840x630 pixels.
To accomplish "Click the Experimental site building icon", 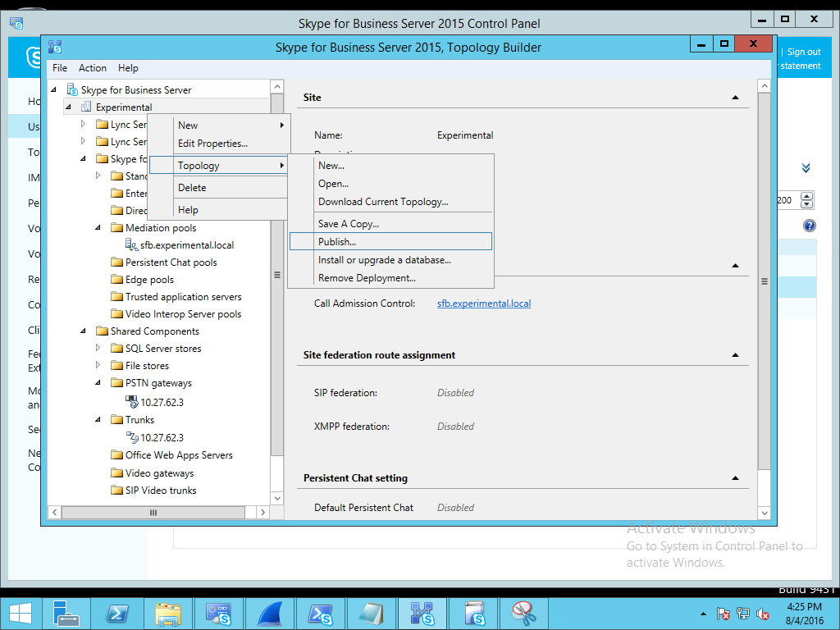I will point(86,107).
